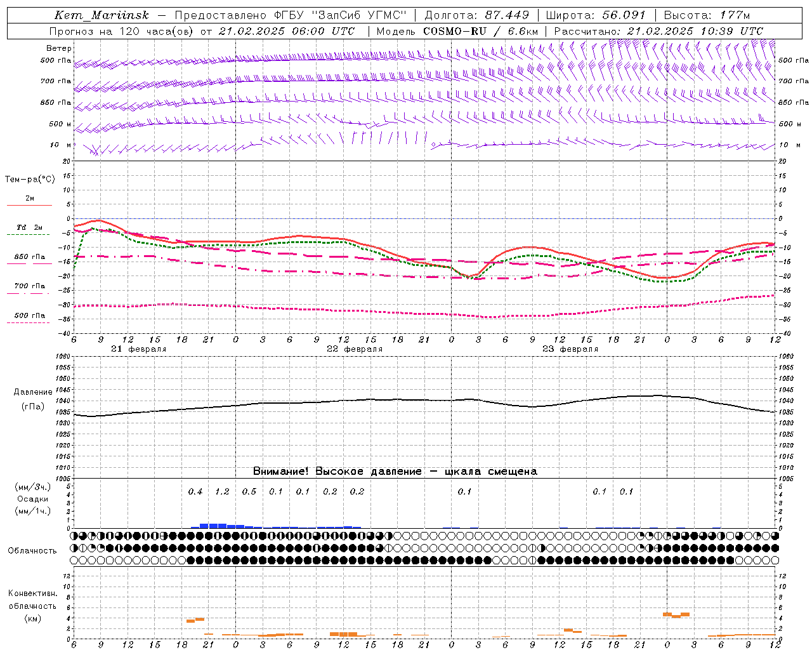Click the "Ветер" wind panel label
This screenshot has width=812, height=650.
tap(59, 48)
